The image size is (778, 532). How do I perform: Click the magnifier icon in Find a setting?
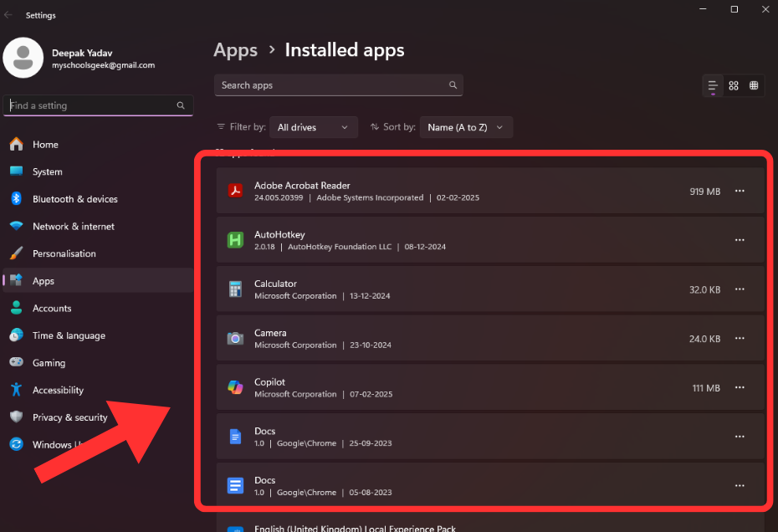[x=181, y=105]
